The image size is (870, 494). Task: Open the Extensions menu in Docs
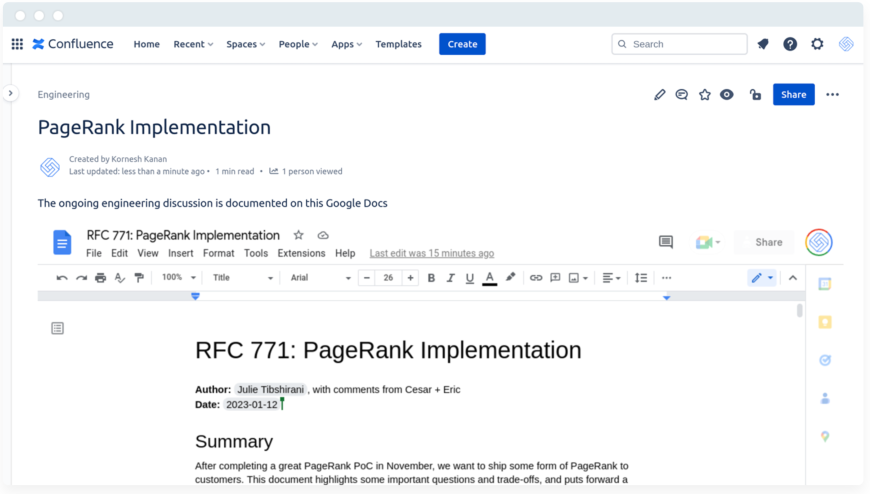tap(301, 254)
